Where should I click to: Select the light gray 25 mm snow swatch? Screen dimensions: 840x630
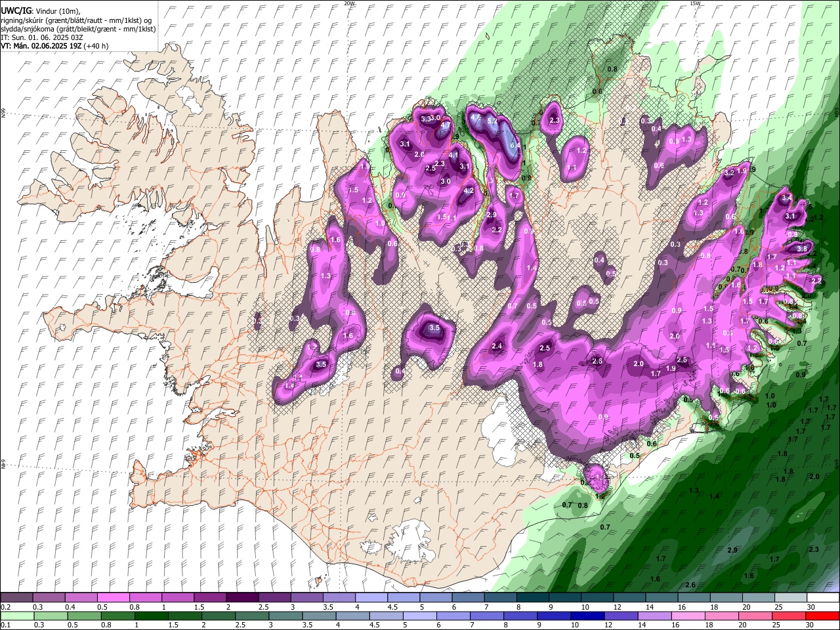coord(790,598)
